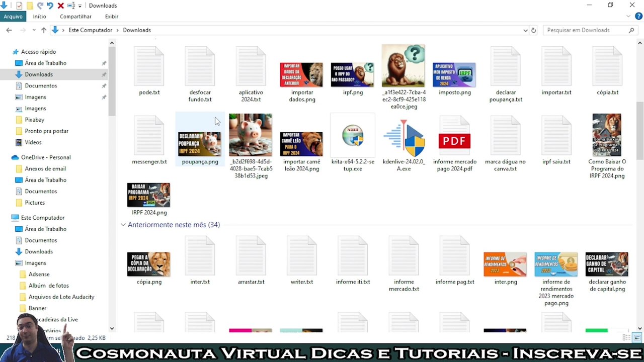Viewport: 644px width, 362px height.
Task: Select the writer.txt file icon
Action: (x=302, y=256)
